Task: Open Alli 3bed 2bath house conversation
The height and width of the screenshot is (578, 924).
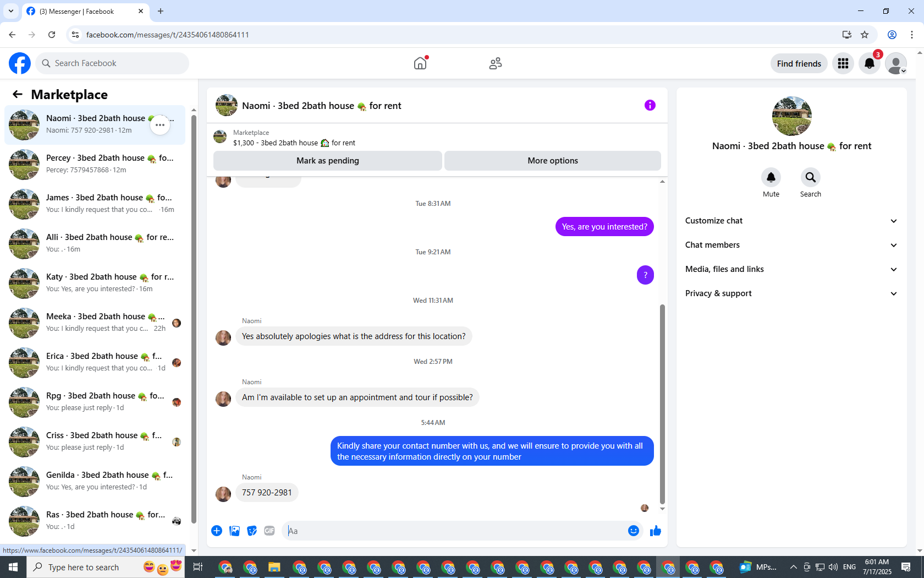Action: click(95, 244)
